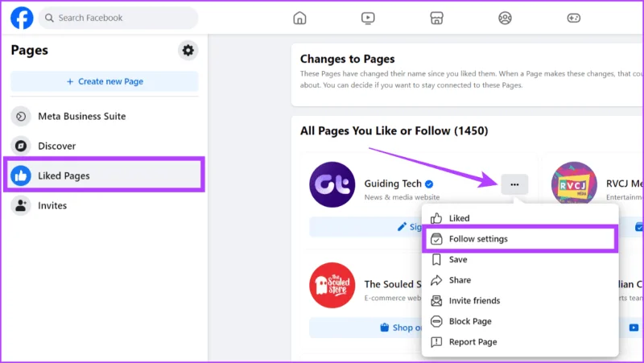This screenshot has height=363, width=644.
Task: Open the RVCJ Media page name
Action: pos(625,184)
